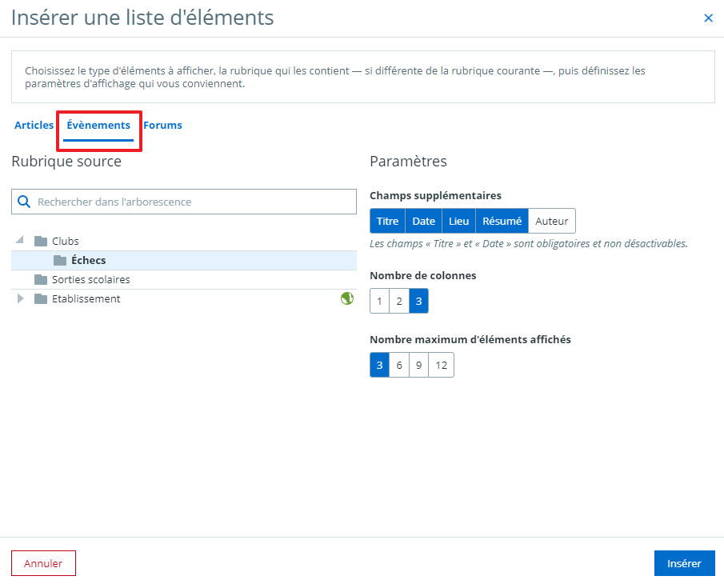Collapse the Clubs tree node
Screen dimensions: 724x588
(x=20, y=240)
